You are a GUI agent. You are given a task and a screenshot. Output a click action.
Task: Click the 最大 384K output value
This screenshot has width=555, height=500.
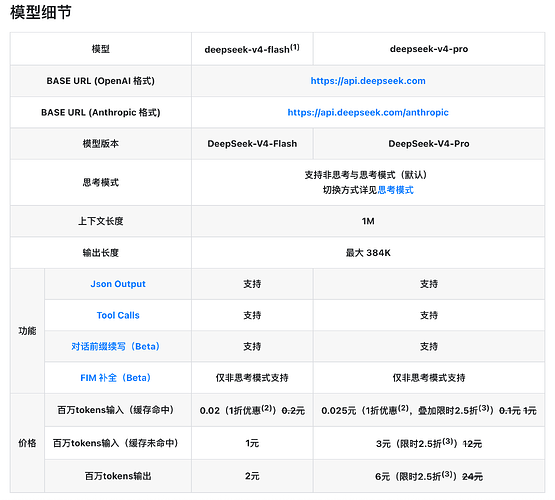coord(368,253)
